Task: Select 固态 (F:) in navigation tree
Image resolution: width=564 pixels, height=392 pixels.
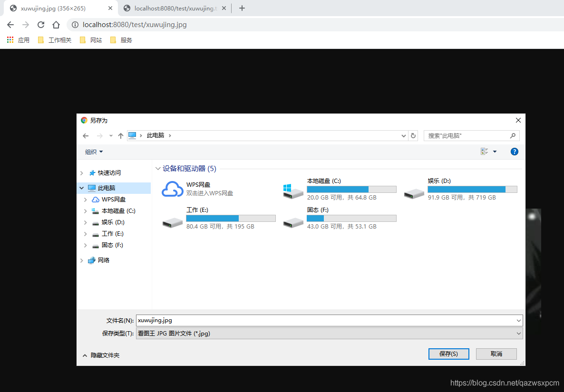Action: pyautogui.click(x=112, y=245)
